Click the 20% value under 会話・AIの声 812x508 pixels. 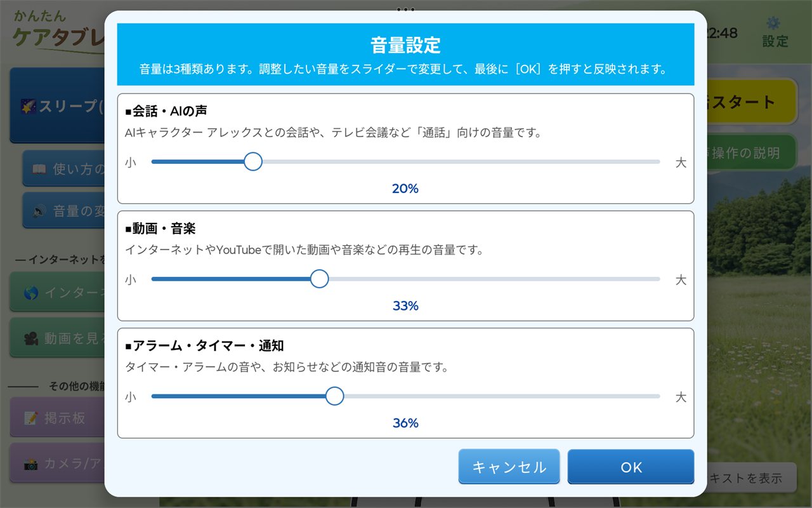pos(405,189)
